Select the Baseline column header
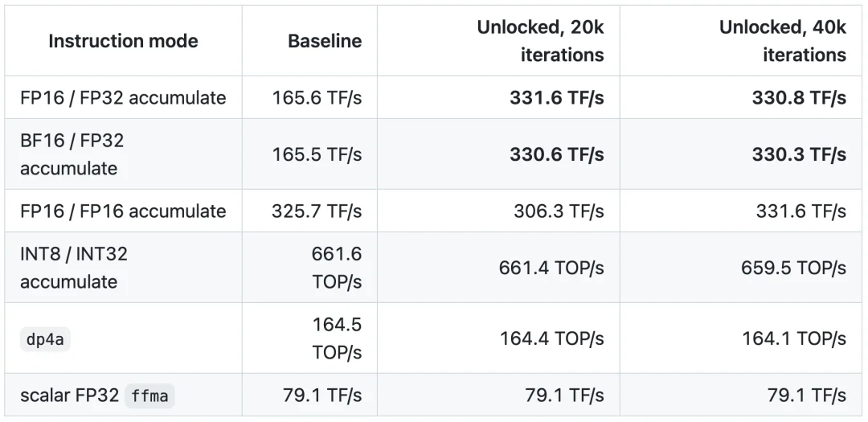 [x=325, y=41]
